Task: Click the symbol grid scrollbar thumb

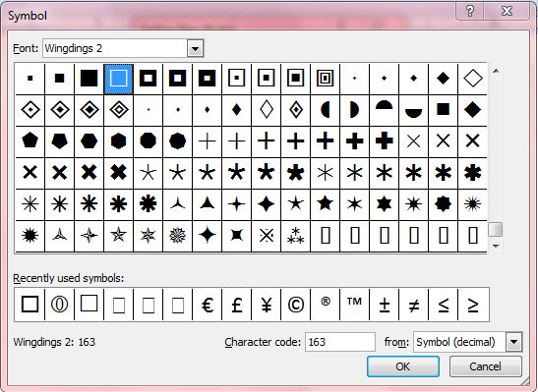Action: pos(496,230)
